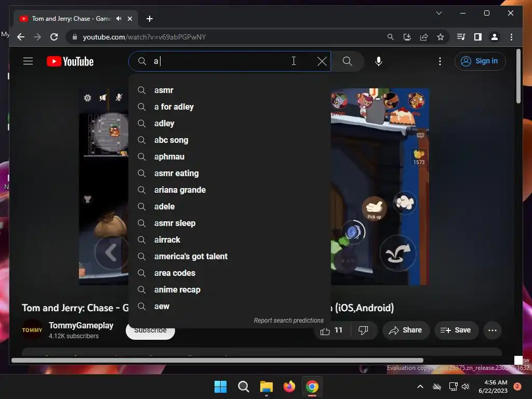Screen dimensions: 532x399
Task: Like the video with thumbs up
Action: pyautogui.click(x=331, y=330)
